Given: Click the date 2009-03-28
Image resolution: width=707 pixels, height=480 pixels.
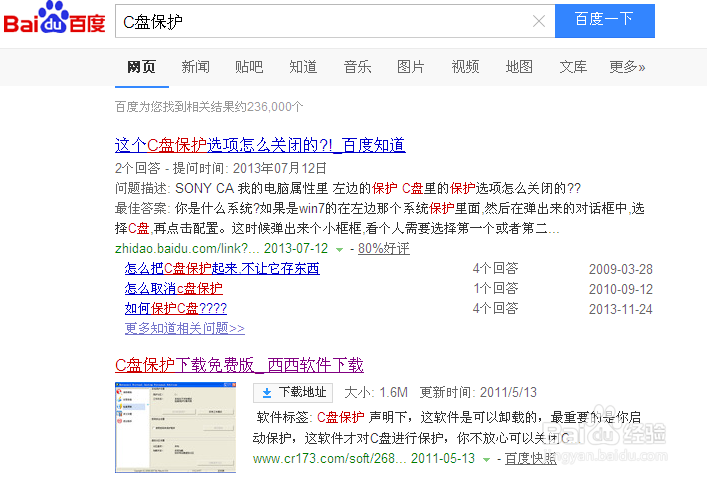Looking at the screenshot, I should coord(621,269).
